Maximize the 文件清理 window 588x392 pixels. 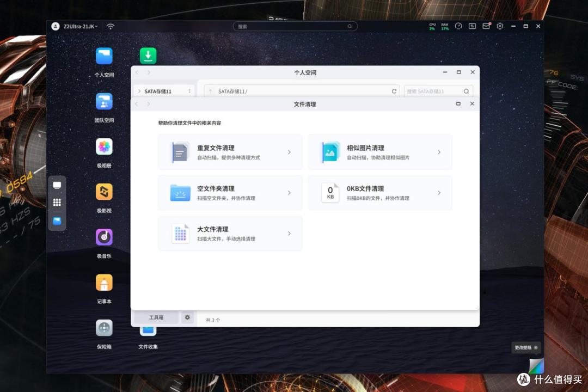click(458, 103)
